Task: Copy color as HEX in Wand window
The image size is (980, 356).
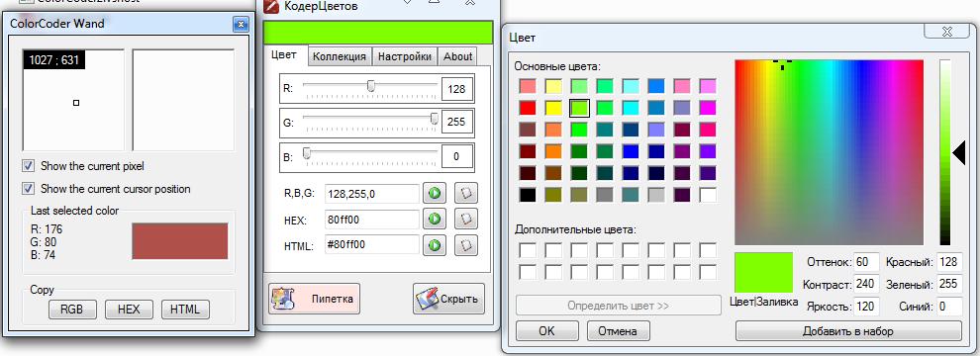Action: [129, 310]
